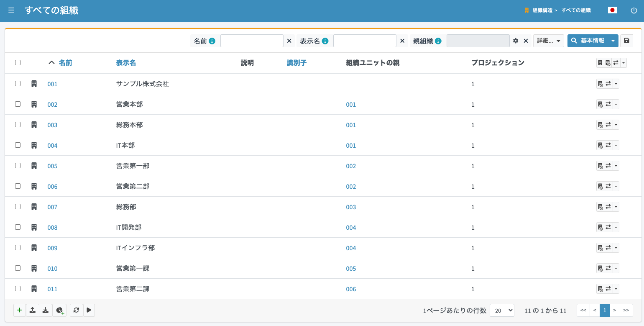This screenshot has width=644, height=326.
Task: Click info icon next to 表示名 filter
Action: coord(325,41)
